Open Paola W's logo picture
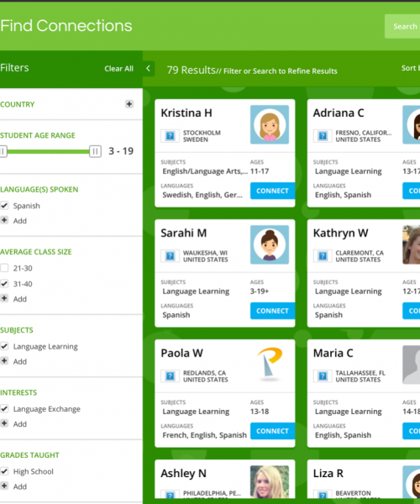This screenshot has height=504, width=420. 270,365
